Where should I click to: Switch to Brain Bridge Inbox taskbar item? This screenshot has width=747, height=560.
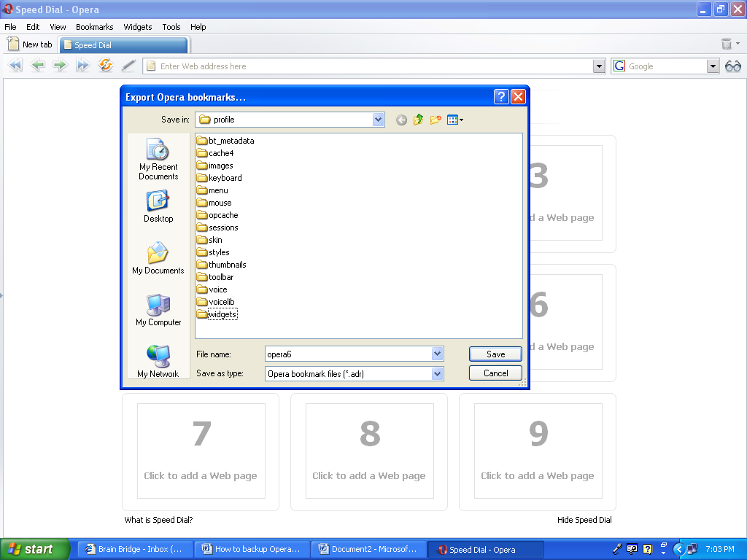[135, 549]
